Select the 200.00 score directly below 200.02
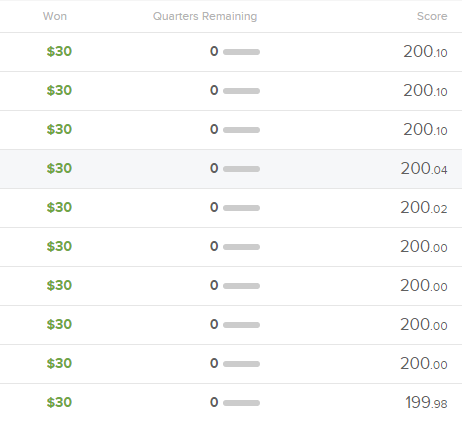The height and width of the screenshot is (422, 462). coord(424,246)
